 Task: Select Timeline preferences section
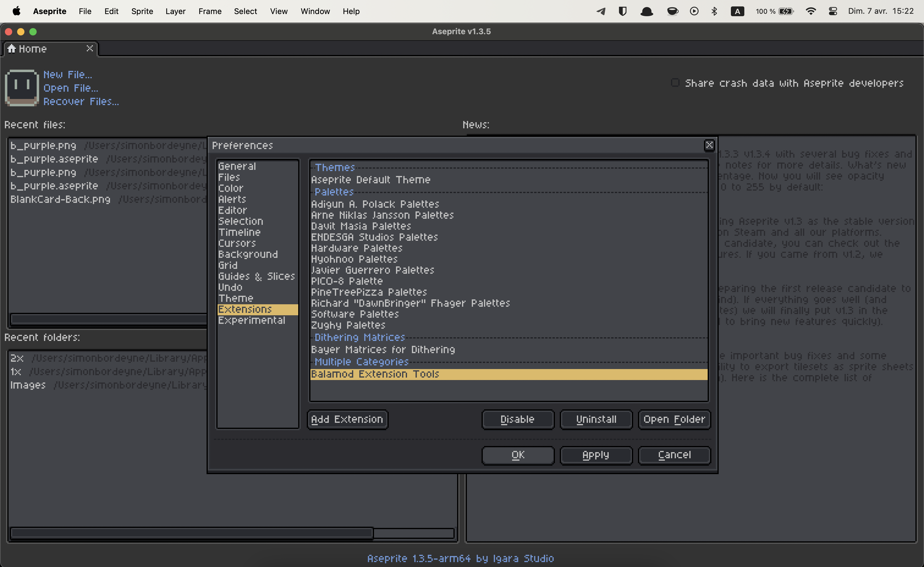click(x=258, y=232)
